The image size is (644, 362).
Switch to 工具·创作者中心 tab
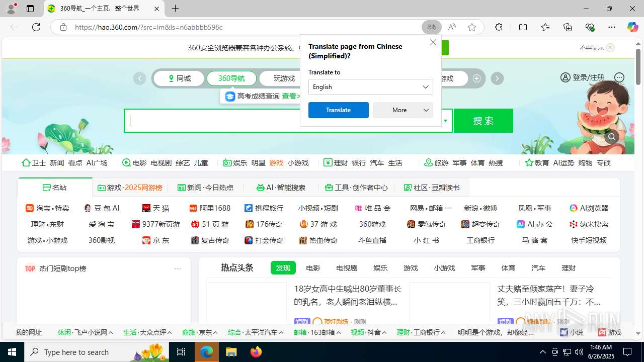click(356, 188)
